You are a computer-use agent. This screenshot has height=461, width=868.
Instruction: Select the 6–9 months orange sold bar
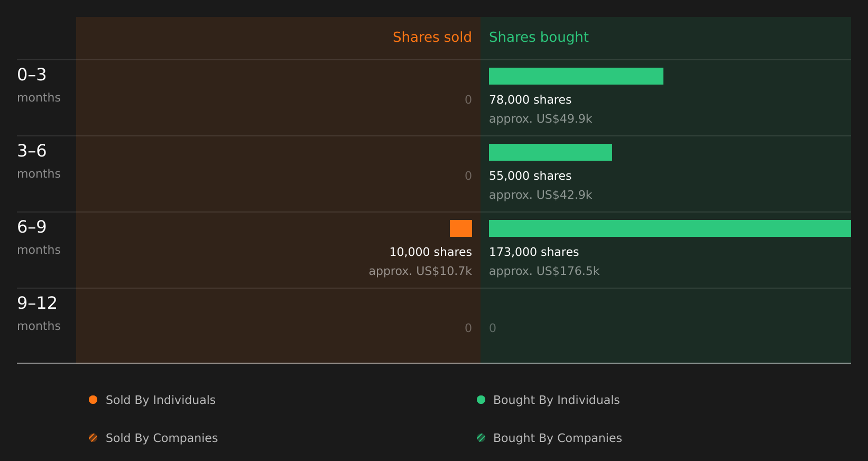click(461, 228)
